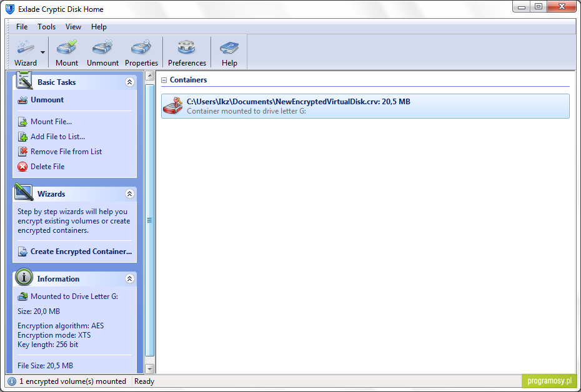Image resolution: width=581 pixels, height=392 pixels.
Task: Click the status bar info icon
Action: tap(12, 381)
